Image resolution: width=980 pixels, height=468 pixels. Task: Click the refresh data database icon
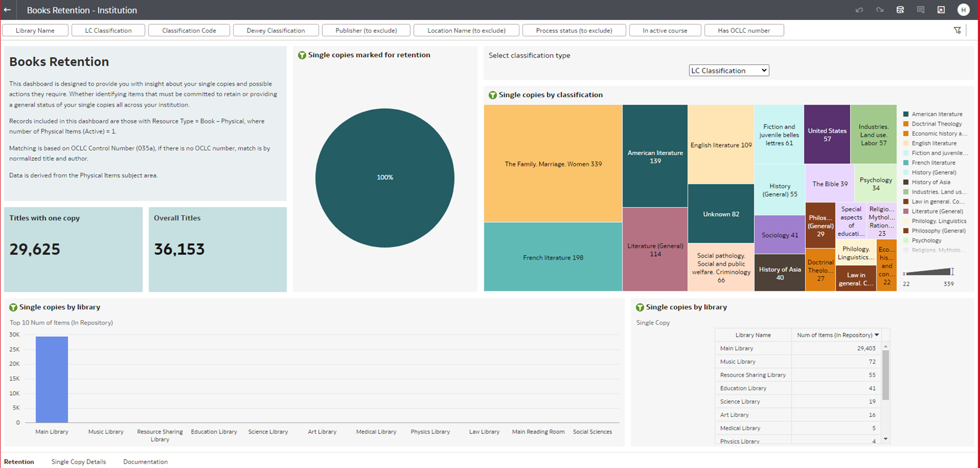[900, 10]
